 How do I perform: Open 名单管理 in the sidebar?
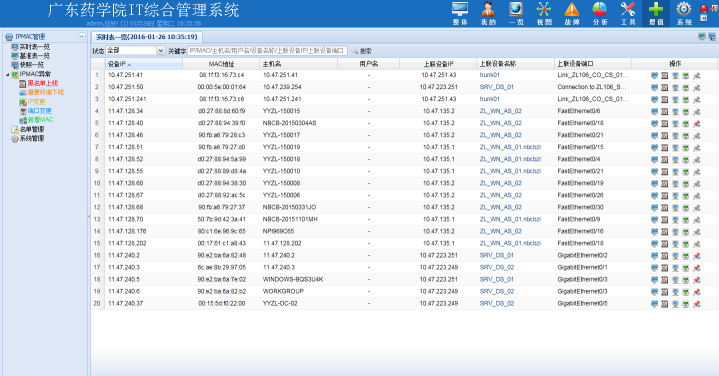(32, 129)
